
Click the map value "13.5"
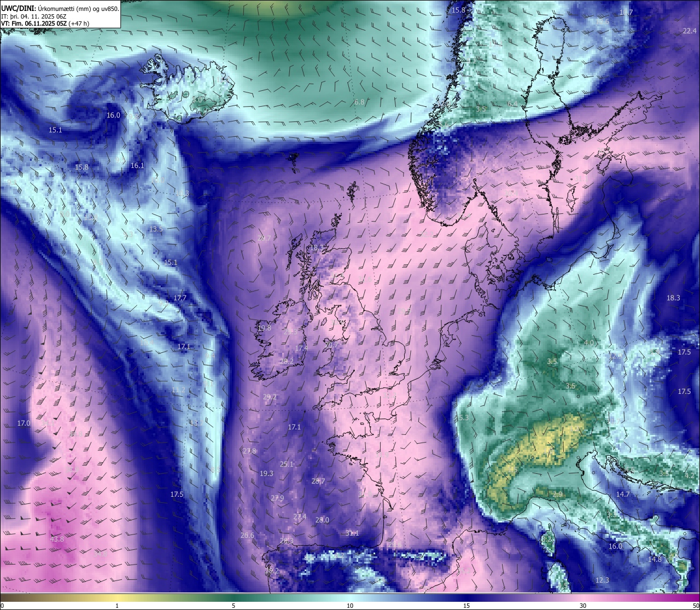click(156, 229)
